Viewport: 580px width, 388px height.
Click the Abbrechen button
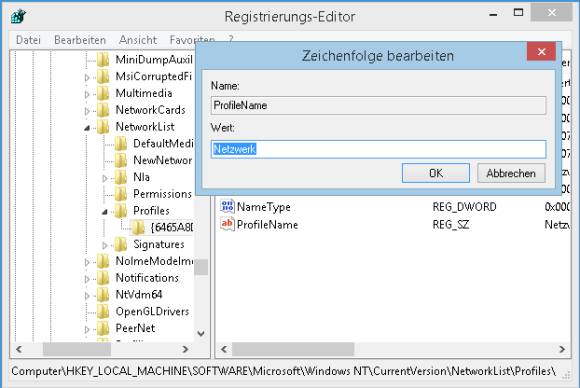511,173
